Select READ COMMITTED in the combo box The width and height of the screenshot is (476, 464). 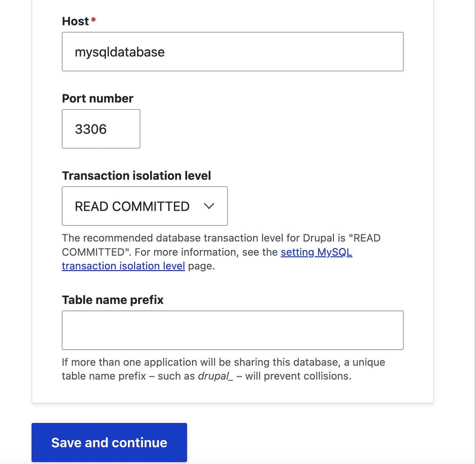click(x=132, y=206)
